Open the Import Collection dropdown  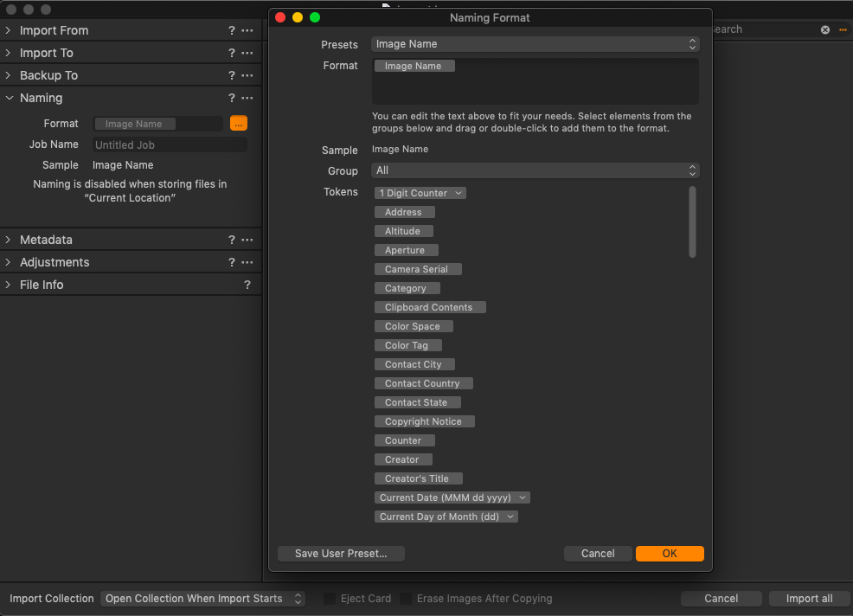[x=203, y=599]
